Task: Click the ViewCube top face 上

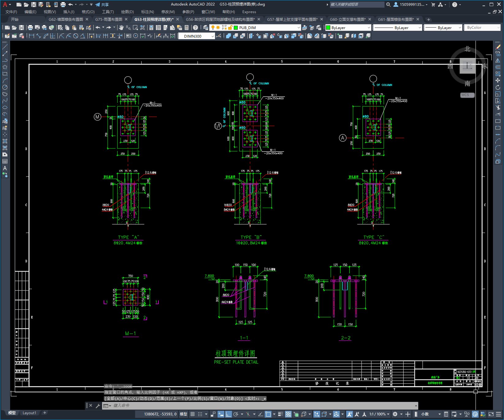Action: 467,66
